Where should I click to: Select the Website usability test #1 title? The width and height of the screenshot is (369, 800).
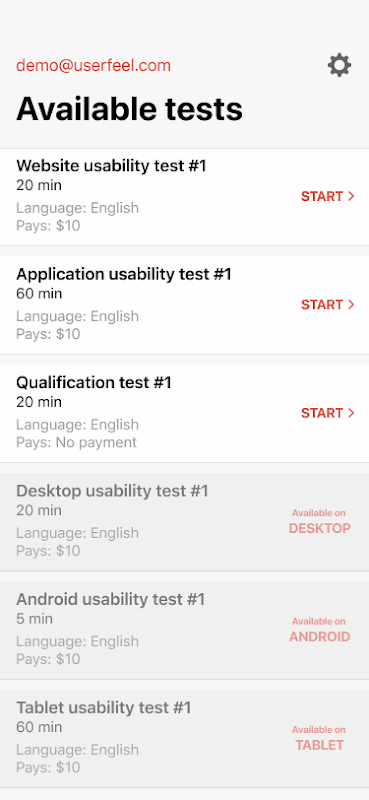pos(111,166)
